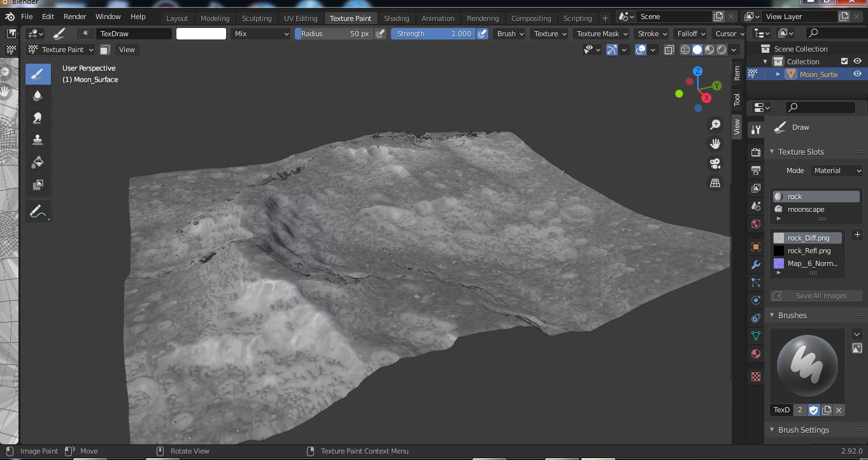
Task: Open the Particles properties tab
Action: (x=756, y=282)
